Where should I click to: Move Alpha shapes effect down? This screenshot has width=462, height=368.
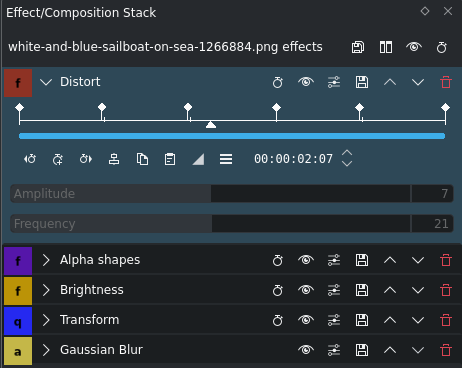pyautogui.click(x=418, y=260)
